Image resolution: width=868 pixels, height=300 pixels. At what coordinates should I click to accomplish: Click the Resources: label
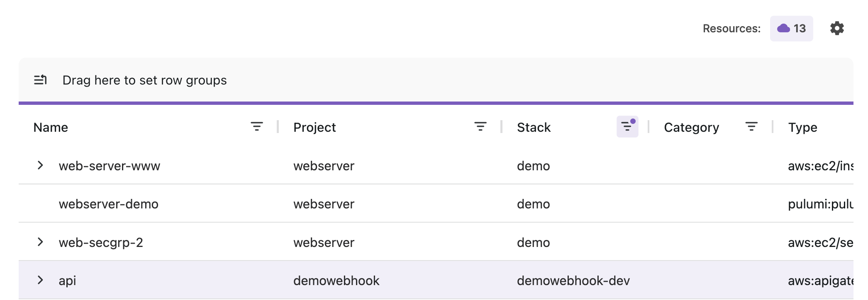(731, 28)
